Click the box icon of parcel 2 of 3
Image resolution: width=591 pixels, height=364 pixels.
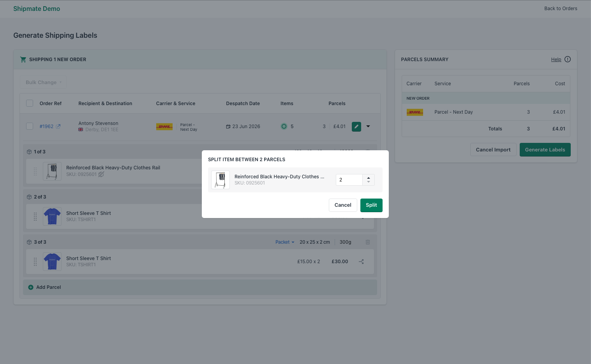tap(29, 197)
